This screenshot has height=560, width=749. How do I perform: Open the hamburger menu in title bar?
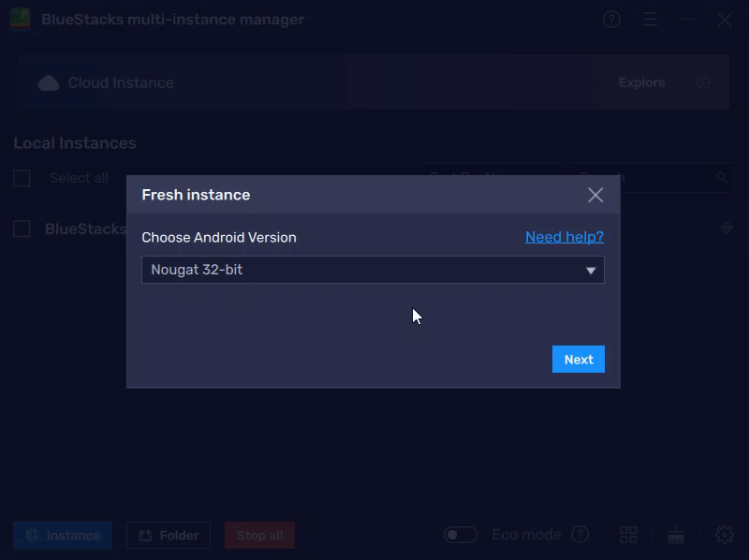[x=650, y=20]
